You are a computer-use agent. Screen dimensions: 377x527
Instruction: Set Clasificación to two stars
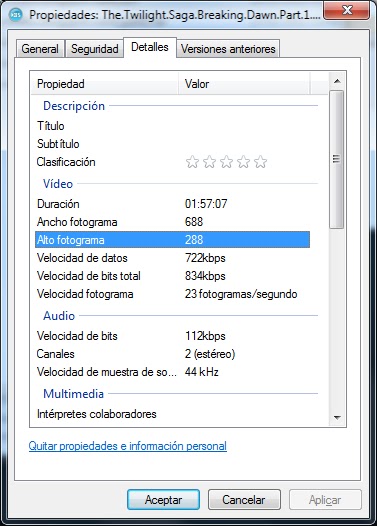(x=209, y=162)
